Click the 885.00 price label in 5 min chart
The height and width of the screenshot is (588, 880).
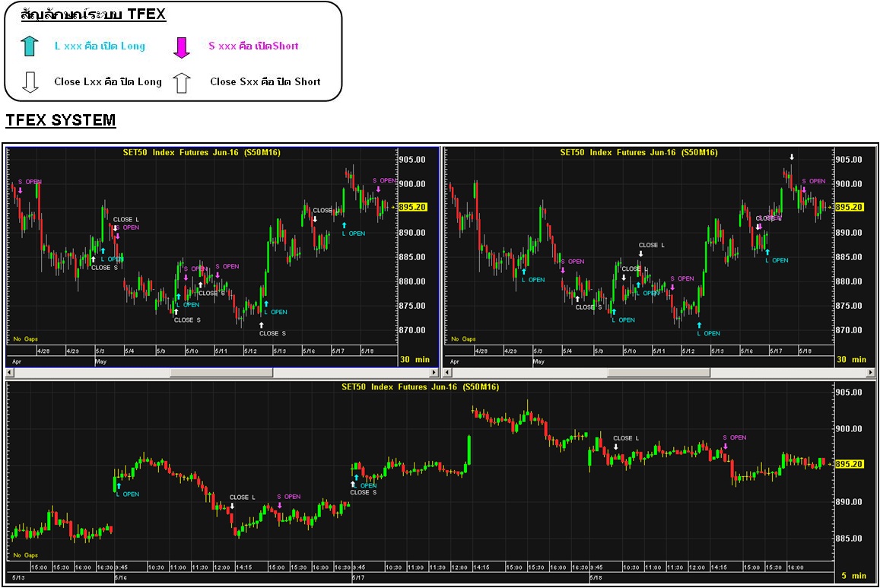click(849, 538)
